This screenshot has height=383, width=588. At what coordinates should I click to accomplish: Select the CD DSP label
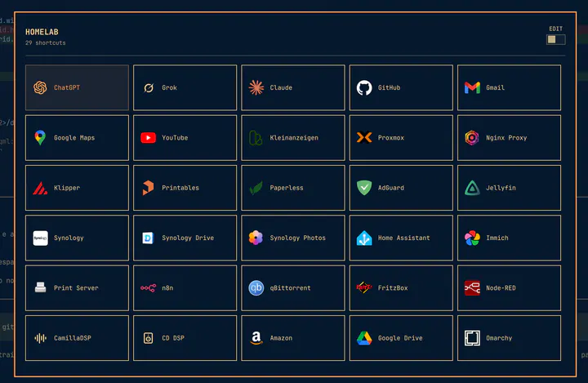click(x=173, y=338)
